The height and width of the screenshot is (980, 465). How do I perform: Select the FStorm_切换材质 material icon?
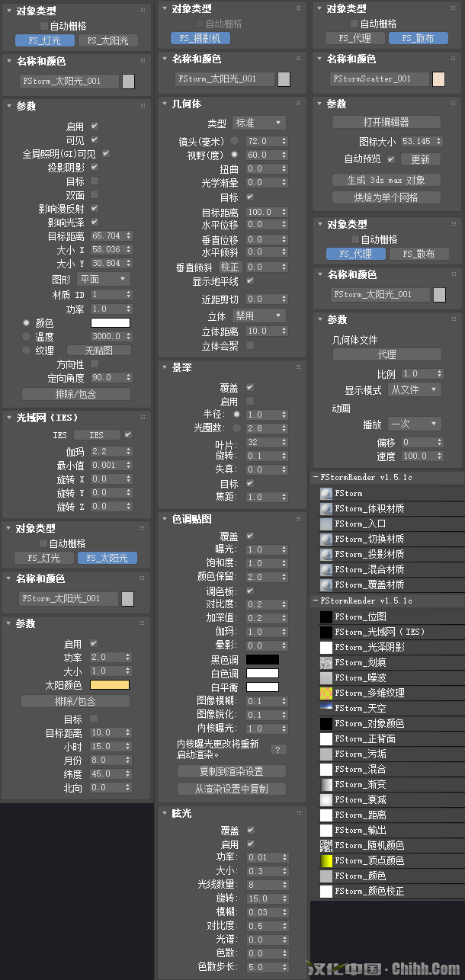[325, 540]
